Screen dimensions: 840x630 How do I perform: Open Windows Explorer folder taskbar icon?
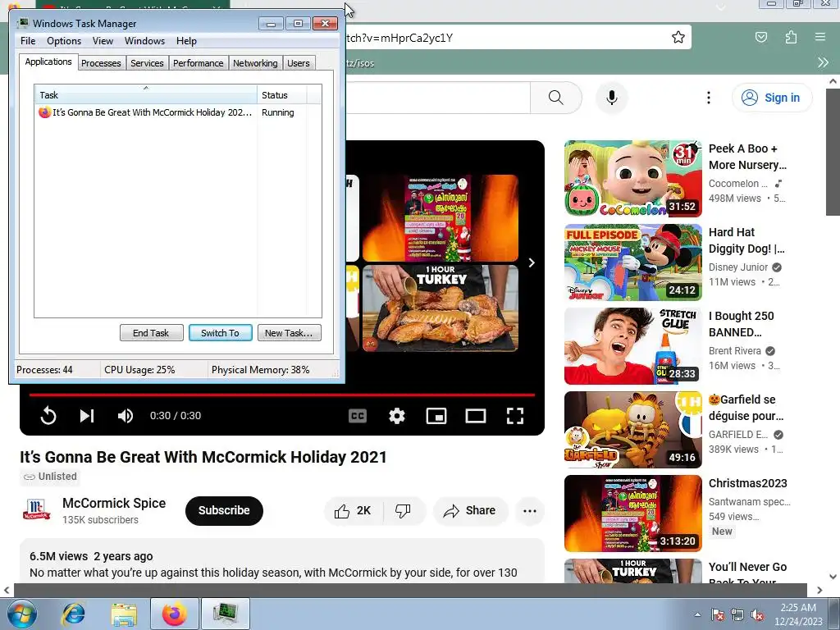tap(124, 614)
